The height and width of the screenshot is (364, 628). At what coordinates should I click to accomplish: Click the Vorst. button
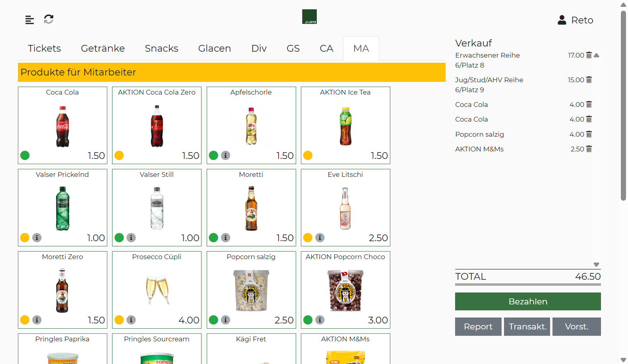[x=577, y=327]
